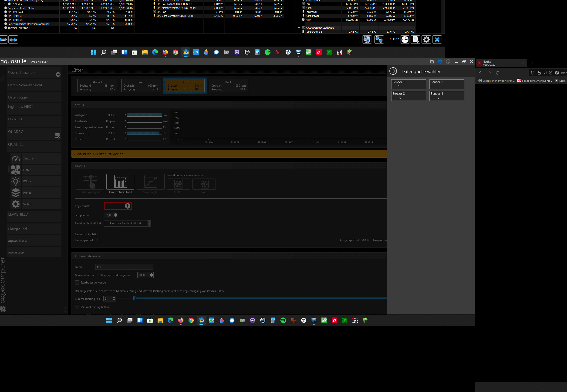Image resolution: width=567 pixels, height=392 pixels.
Task: Click the QUADRO disconnected device icon
Action: click(58, 135)
